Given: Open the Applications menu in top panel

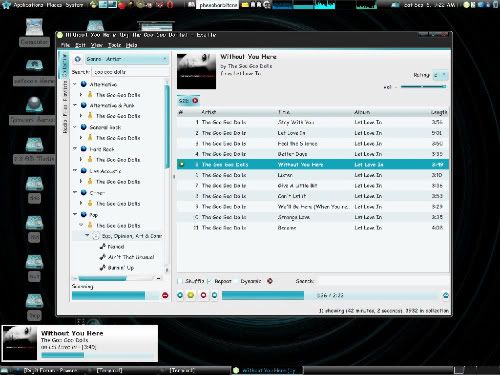Looking at the screenshot, I should (x=28, y=5).
